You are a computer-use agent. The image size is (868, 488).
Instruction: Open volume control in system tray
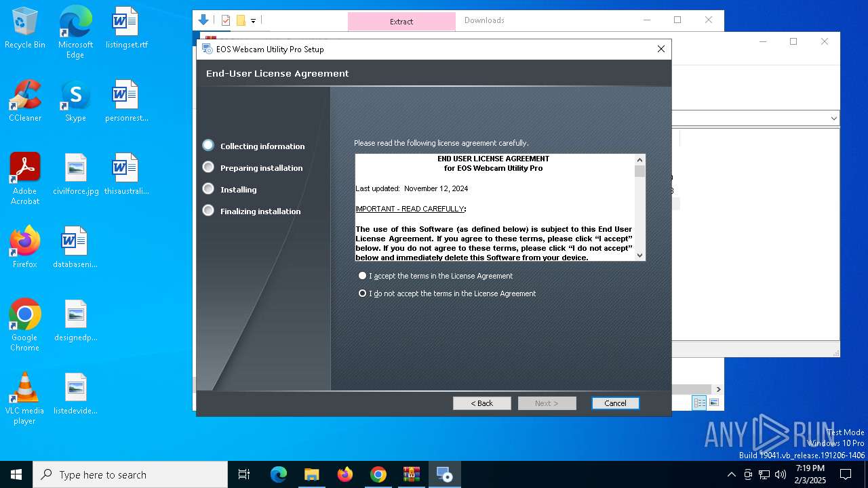click(x=780, y=474)
